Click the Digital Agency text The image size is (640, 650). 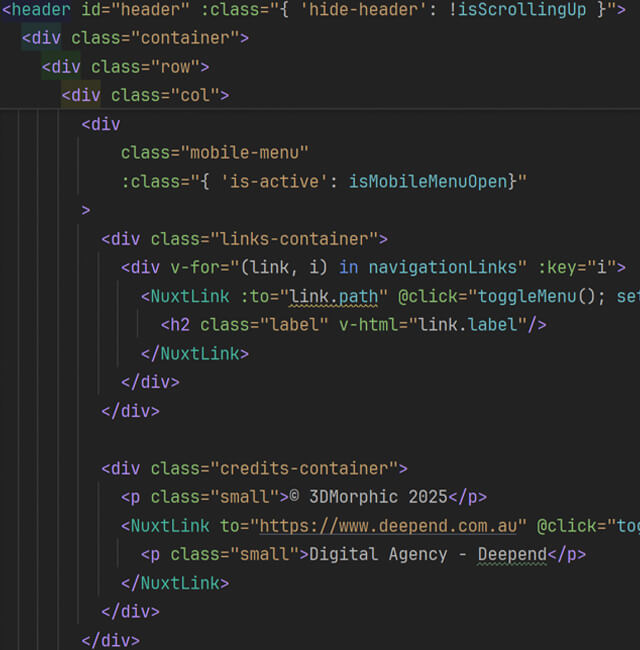pyautogui.click(x=378, y=555)
